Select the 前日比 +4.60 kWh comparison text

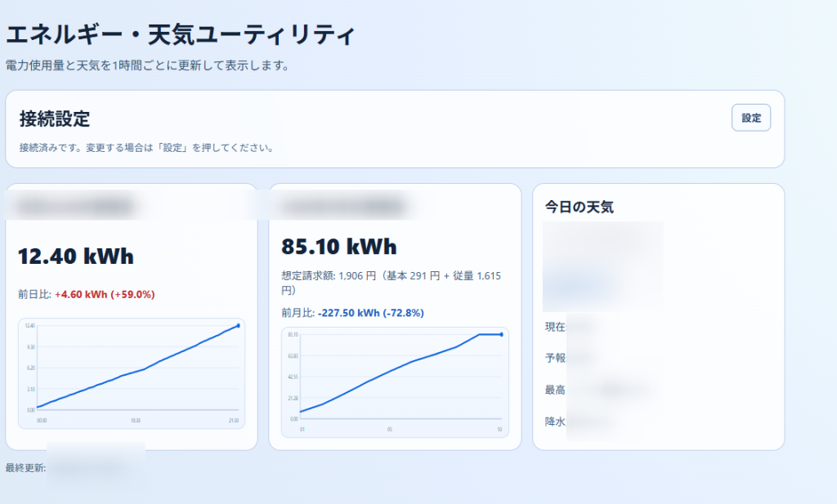pos(87,294)
